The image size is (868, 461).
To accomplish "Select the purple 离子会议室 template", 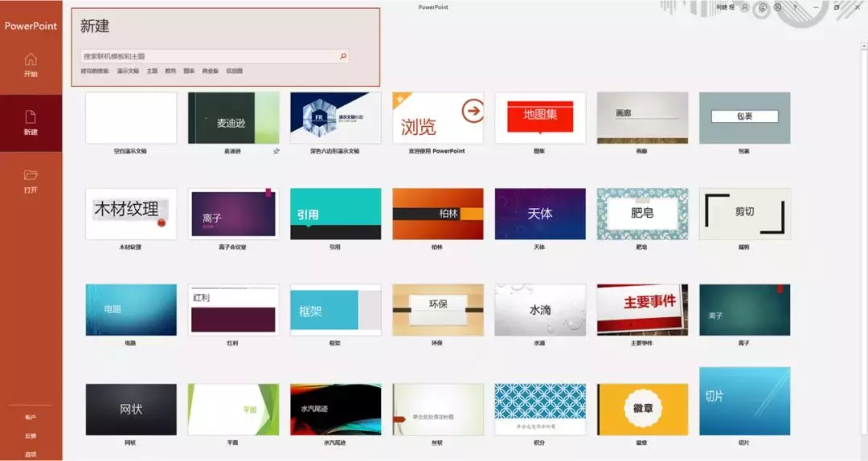I will (234, 214).
